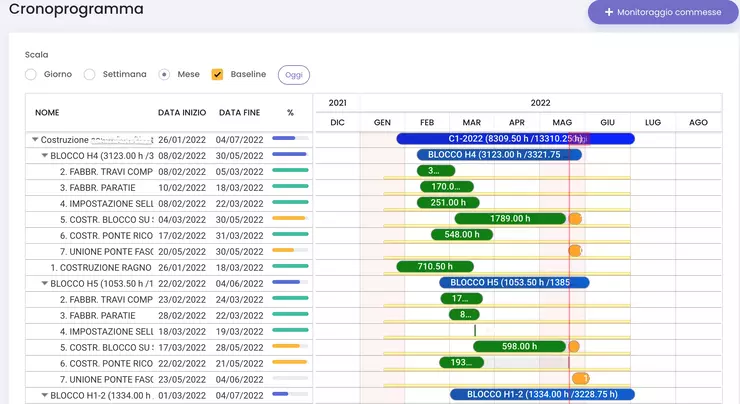This screenshot has height=404, width=740.
Task: Click the plus icon in Monitoraggio commesse
Action: (x=609, y=12)
